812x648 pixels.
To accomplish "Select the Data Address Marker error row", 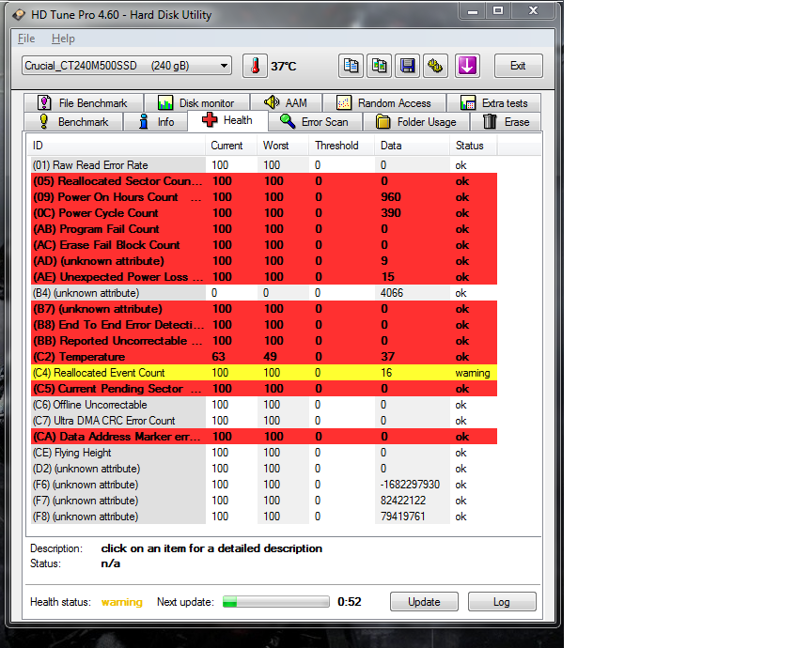I will (264, 437).
